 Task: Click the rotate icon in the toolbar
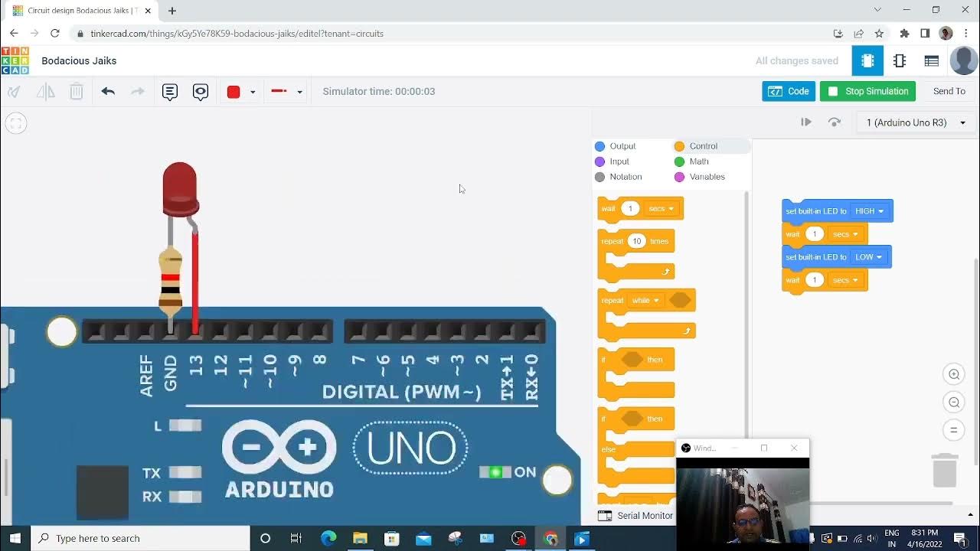click(x=14, y=92)
